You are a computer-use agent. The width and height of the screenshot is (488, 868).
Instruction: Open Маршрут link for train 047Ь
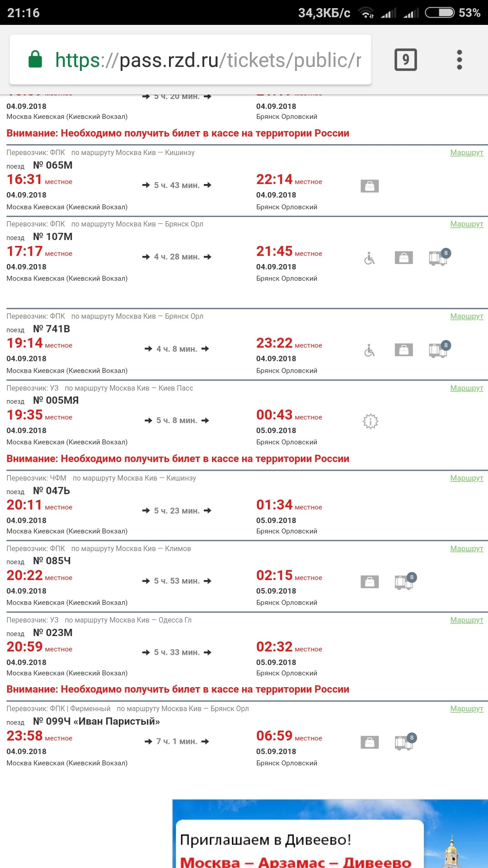[466, 478]
